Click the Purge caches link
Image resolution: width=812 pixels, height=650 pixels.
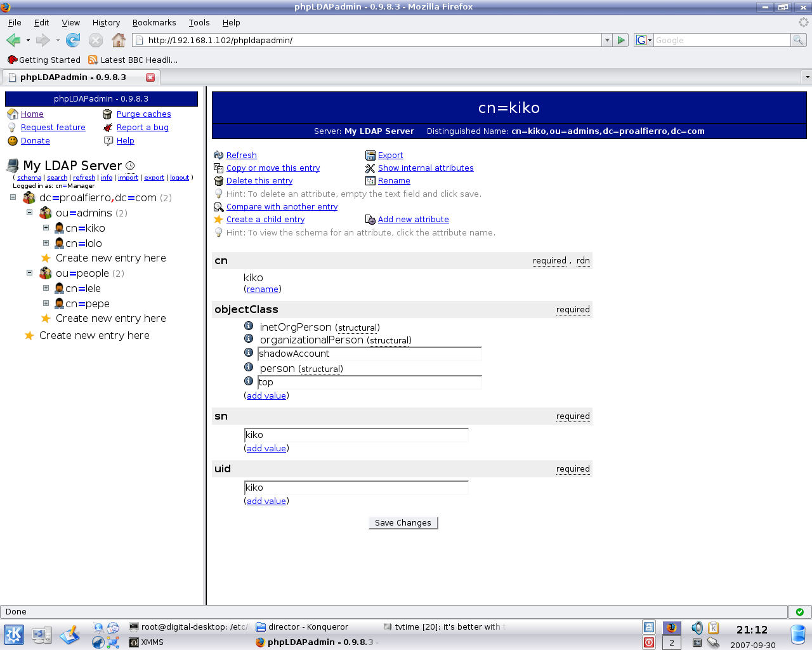[x=143, y=114]
